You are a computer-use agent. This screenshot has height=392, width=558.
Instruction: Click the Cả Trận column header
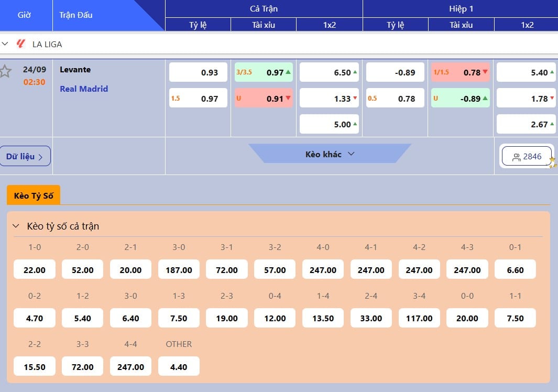[x=264, y=9]
